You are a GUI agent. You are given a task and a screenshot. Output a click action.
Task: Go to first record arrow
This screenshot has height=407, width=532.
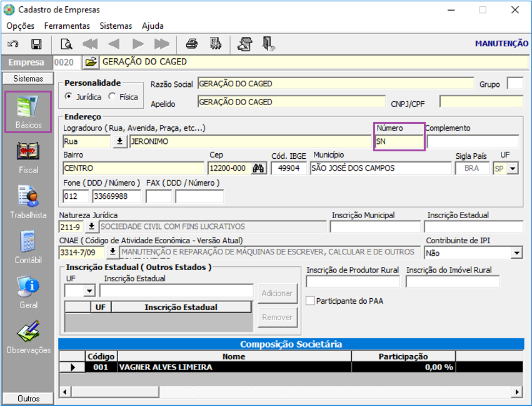point(90,44)
